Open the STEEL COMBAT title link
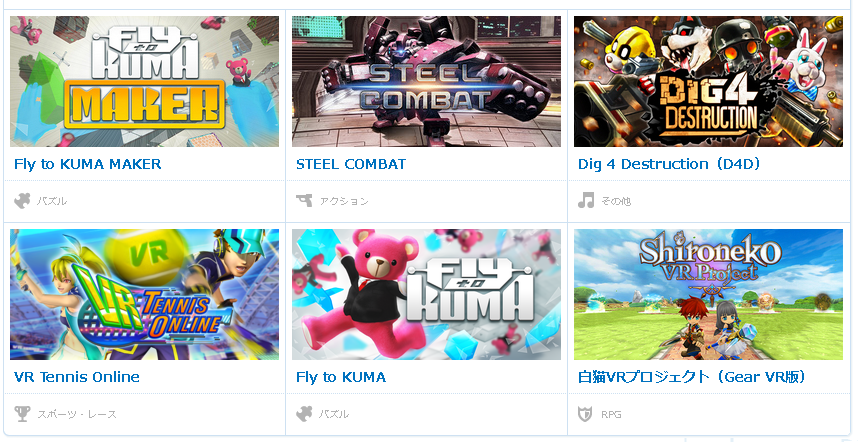Viewport: 858px width, 442px height. [351, 164]
